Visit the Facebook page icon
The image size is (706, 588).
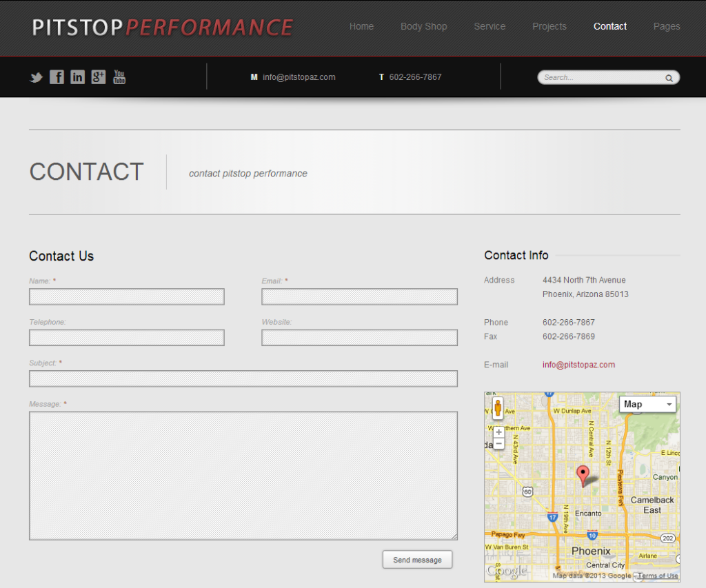point(57,77)
